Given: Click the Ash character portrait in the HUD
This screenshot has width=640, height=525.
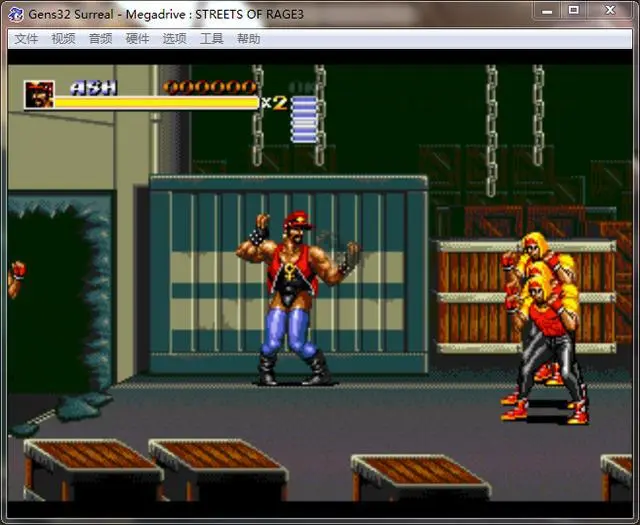Looking at the screenshot, I should [x=39, y=94].
